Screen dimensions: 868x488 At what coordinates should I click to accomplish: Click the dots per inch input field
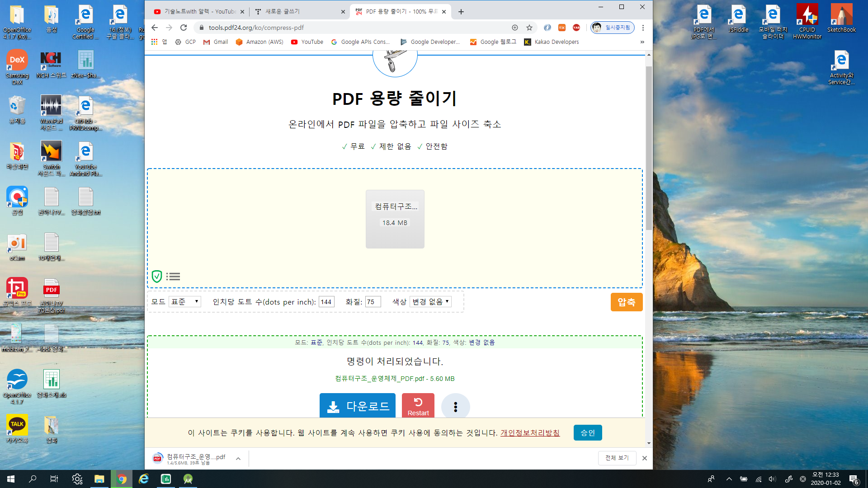[x=326, y=302]
